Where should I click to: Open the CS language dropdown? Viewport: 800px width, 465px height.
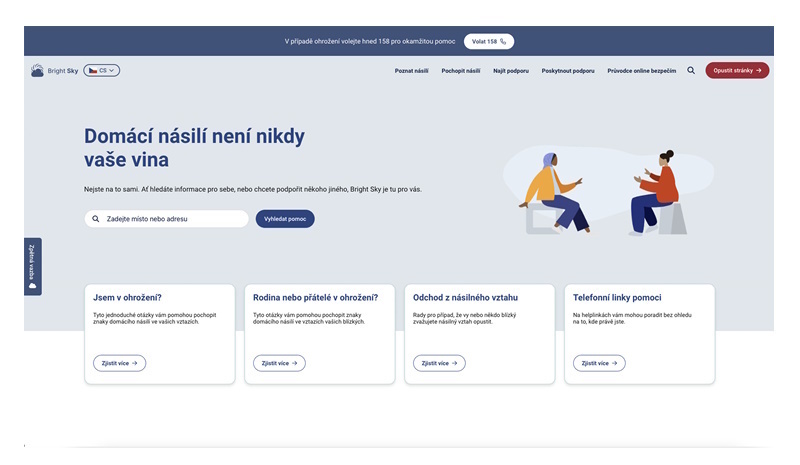[102, 71]
